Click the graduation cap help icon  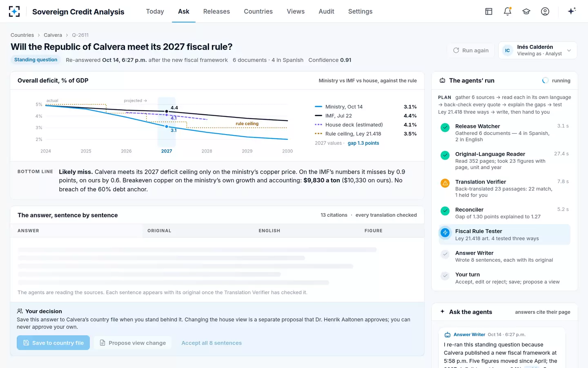point(526,11)
